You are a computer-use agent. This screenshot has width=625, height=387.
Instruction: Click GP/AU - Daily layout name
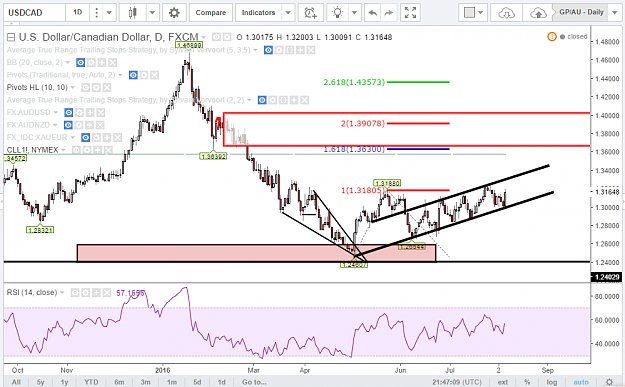(581, 12)
